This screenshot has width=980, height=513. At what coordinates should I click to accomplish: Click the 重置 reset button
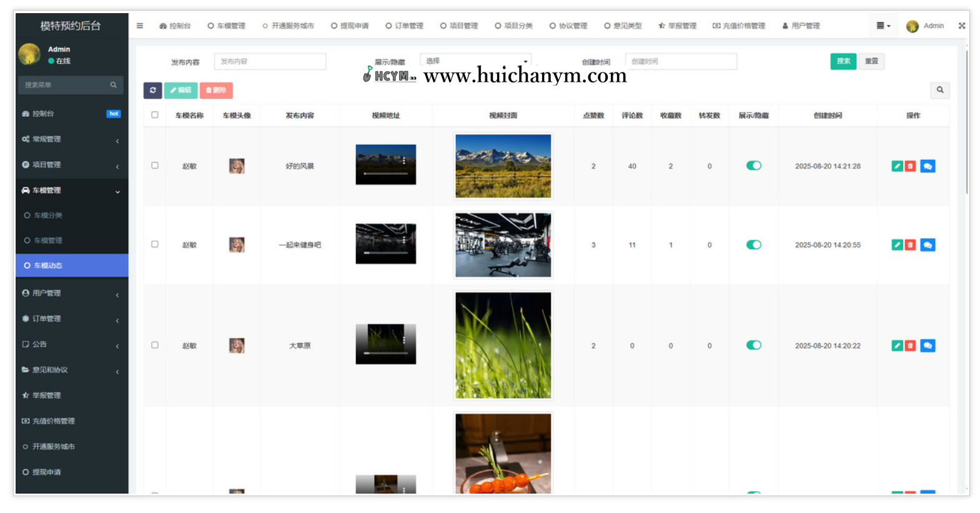pyautogui.click(x=871, y=61)
